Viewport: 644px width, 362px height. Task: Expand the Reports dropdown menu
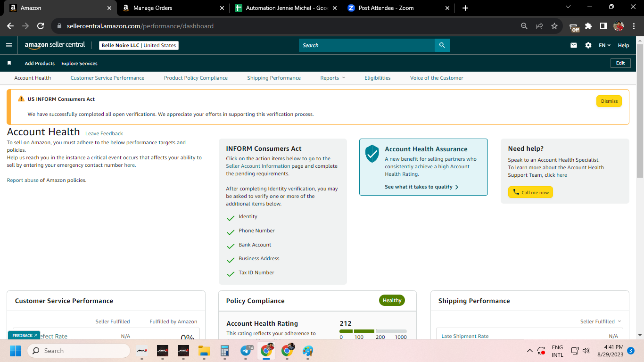pyautogui.click(x=333, y=78)
